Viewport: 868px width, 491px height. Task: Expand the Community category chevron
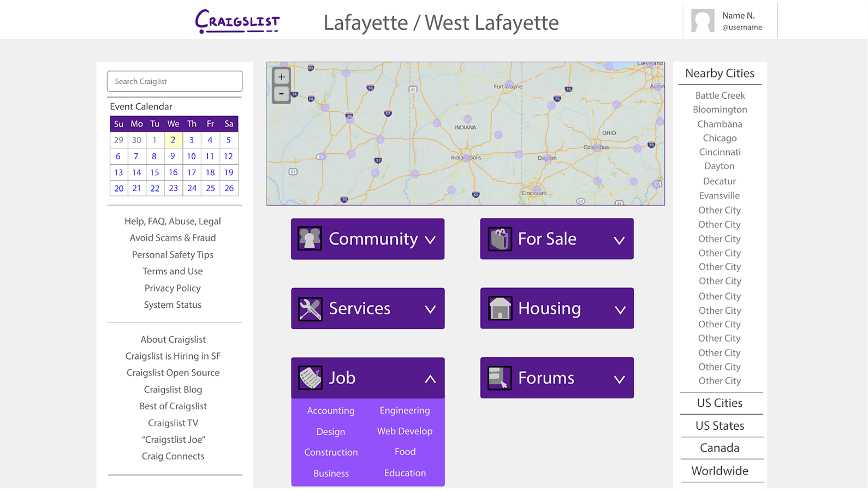(x=430, y=240)
